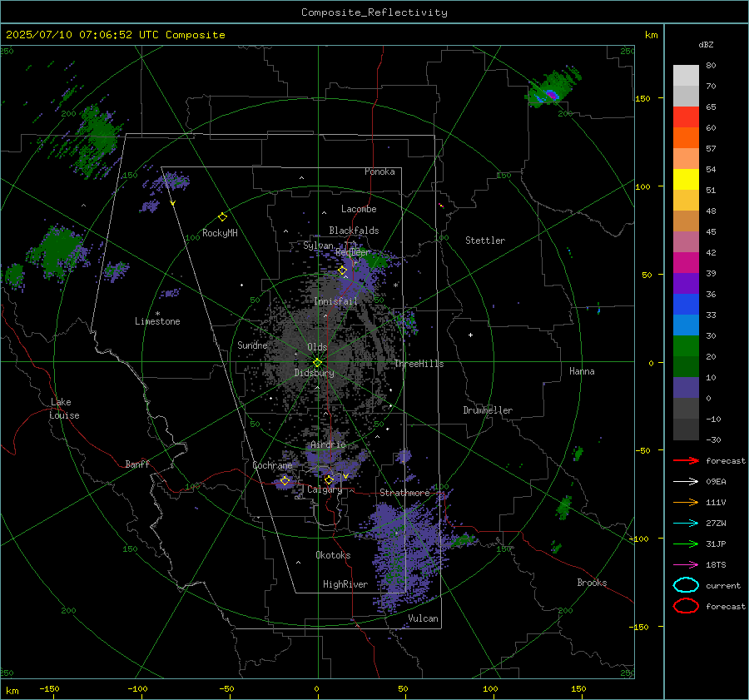
Task: Click the yellow diamond marker at RockyMH
Action: [222, 217]
